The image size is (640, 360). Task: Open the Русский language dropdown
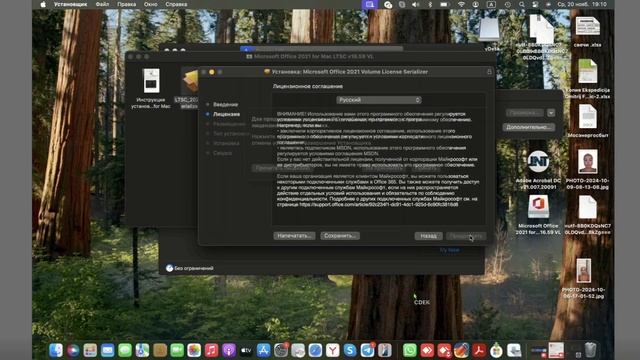pyautogui.click(x=379, y=100)
